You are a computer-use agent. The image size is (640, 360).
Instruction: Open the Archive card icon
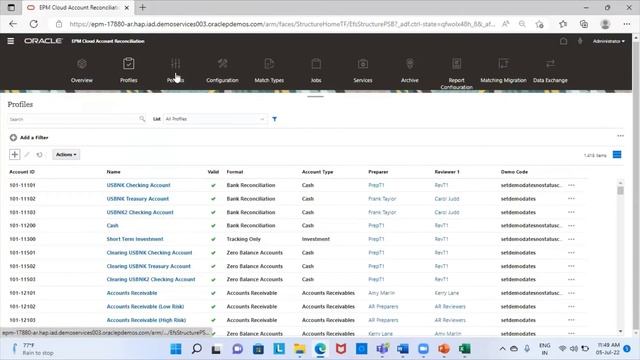pyautogui.click(x=410, y=64)
